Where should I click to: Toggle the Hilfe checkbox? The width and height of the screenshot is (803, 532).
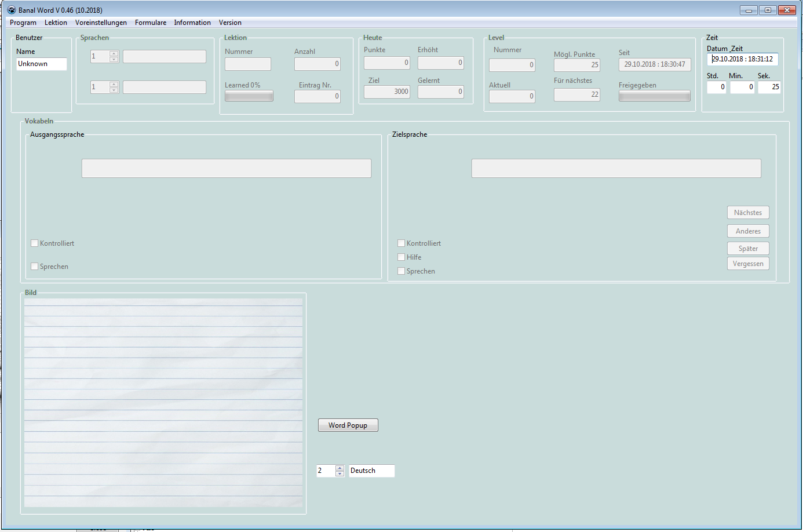click(x=402, y=257)
